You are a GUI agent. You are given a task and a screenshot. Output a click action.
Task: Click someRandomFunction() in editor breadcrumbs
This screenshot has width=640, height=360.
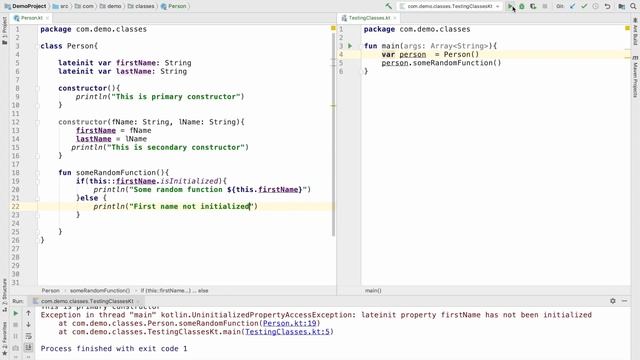(x=100, y=291)
